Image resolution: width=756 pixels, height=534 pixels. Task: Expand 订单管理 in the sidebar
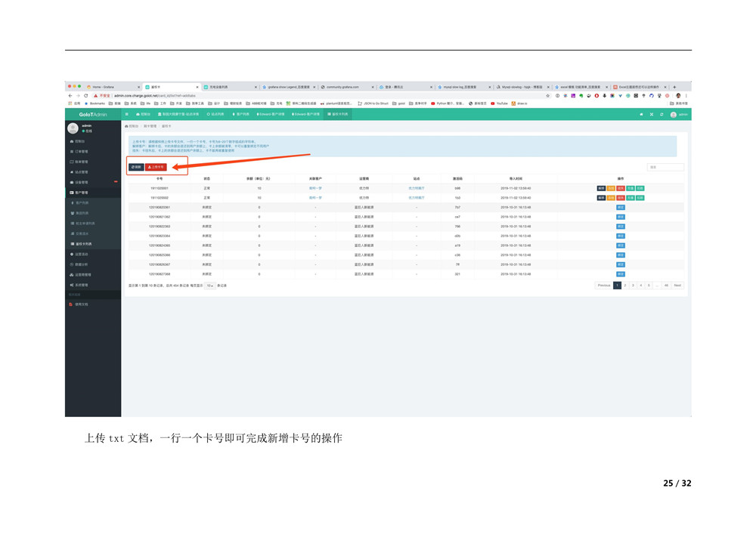[x=82, y=152]
